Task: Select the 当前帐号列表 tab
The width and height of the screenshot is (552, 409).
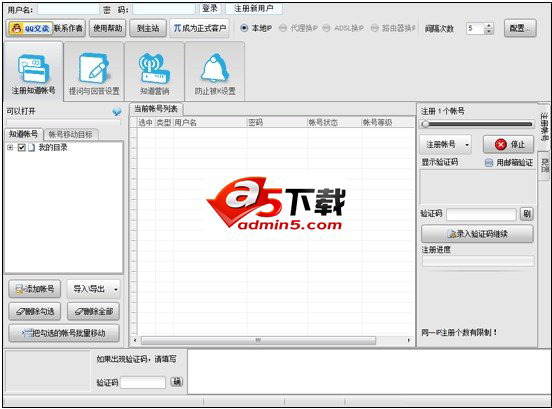Action: click(156, 109)
